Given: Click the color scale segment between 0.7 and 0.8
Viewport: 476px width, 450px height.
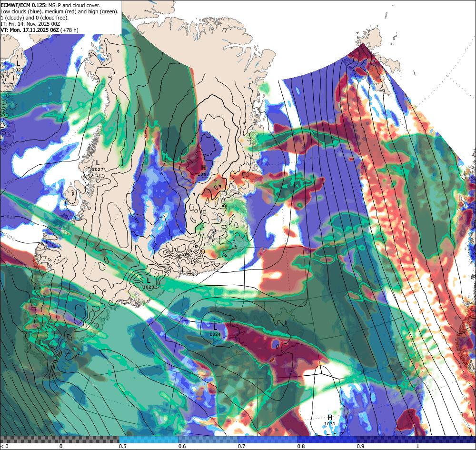Looking at the screenshot, I should pyautogui.click(x=268, y=440).
